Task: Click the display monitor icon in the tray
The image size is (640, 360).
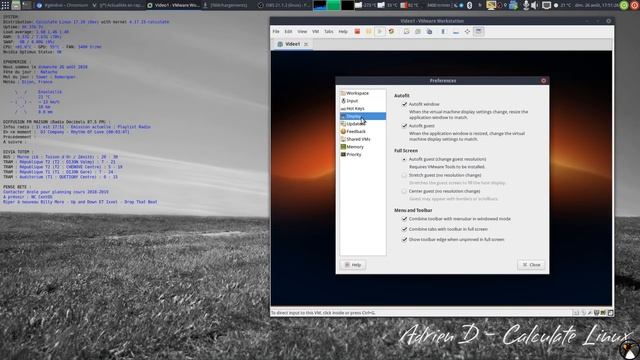Action: click(546, 5)
